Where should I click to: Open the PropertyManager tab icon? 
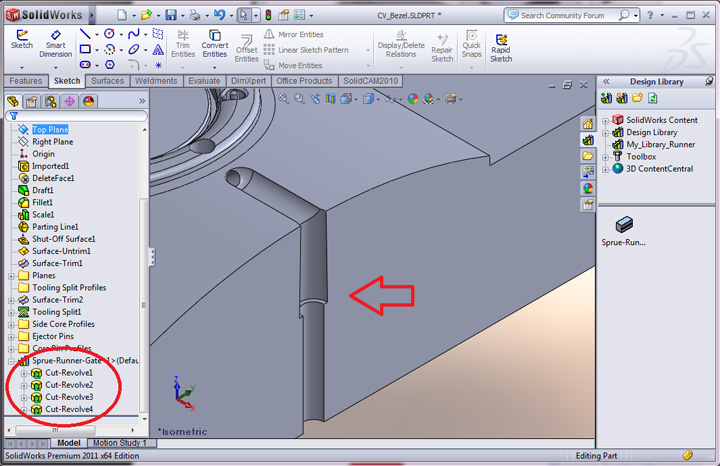[x=32, y=101]
